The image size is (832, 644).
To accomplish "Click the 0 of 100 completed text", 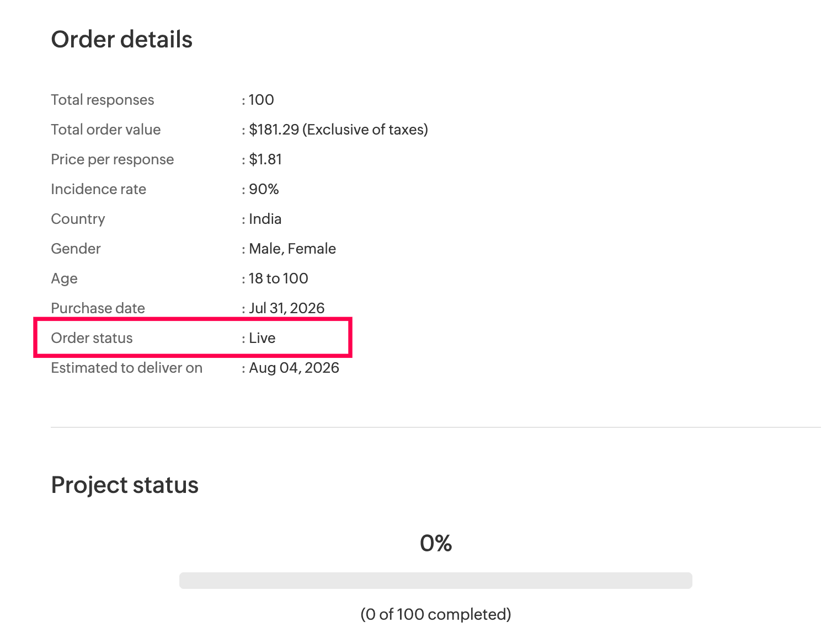I will [x=436, y=614].
